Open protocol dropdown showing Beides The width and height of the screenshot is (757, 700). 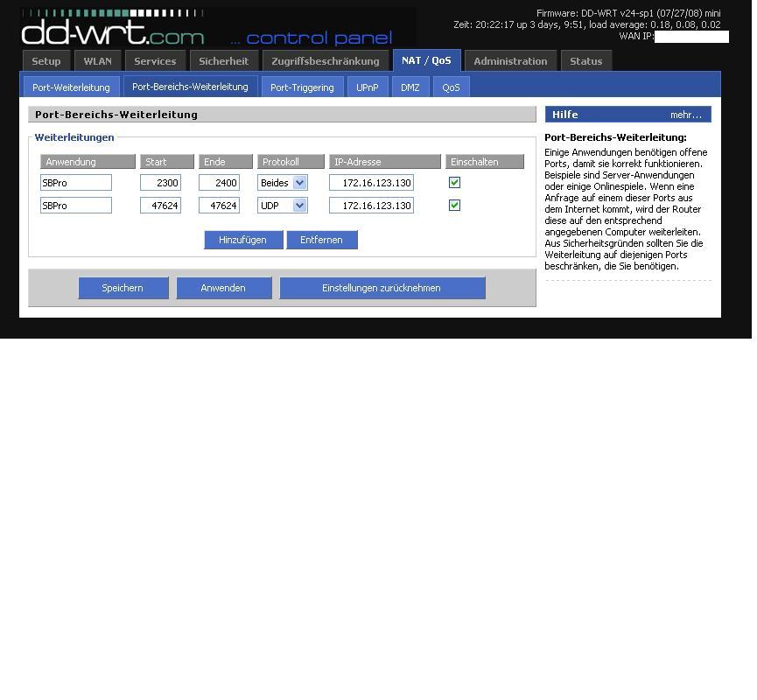[x=283, y=183]
